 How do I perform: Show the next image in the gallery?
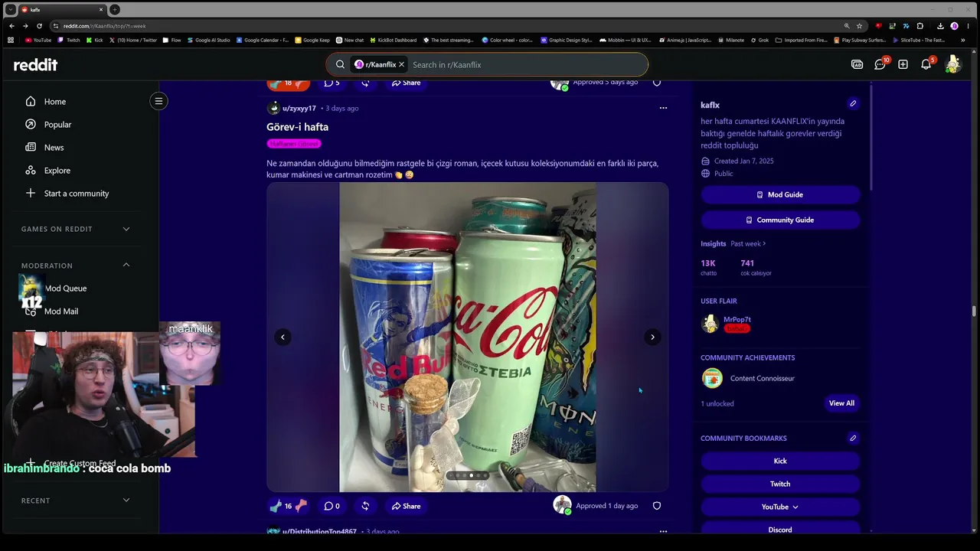coord(652,337)
